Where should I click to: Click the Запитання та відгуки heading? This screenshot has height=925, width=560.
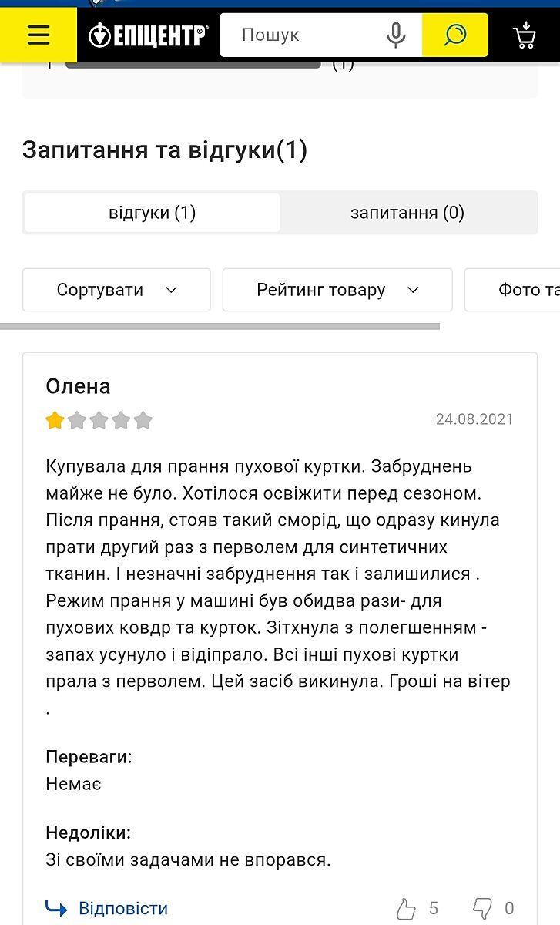pos(165,150)
